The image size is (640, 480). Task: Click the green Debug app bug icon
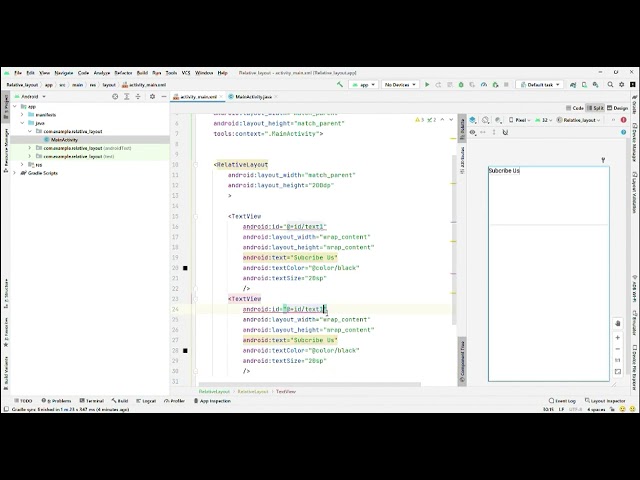461,84
